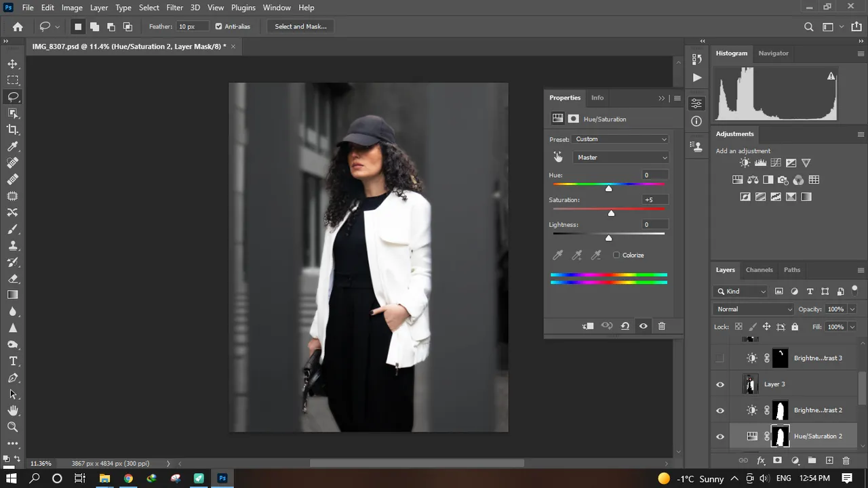
Task: Click the on-image adjustment hand tool
Action: tap(557, 157)
